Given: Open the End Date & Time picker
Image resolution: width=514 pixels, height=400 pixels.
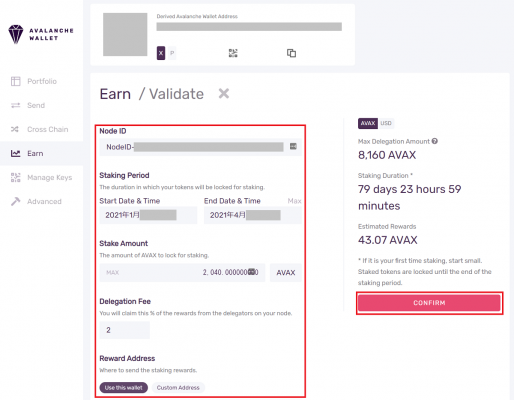Looking at the screenshot, I should pyautogui.click(x=253, y=215).
